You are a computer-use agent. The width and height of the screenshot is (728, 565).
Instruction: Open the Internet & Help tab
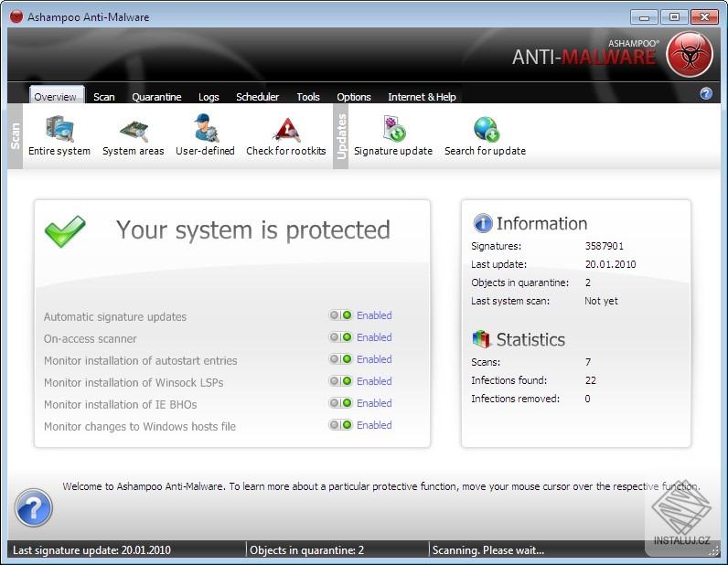[x=422, y=97]
